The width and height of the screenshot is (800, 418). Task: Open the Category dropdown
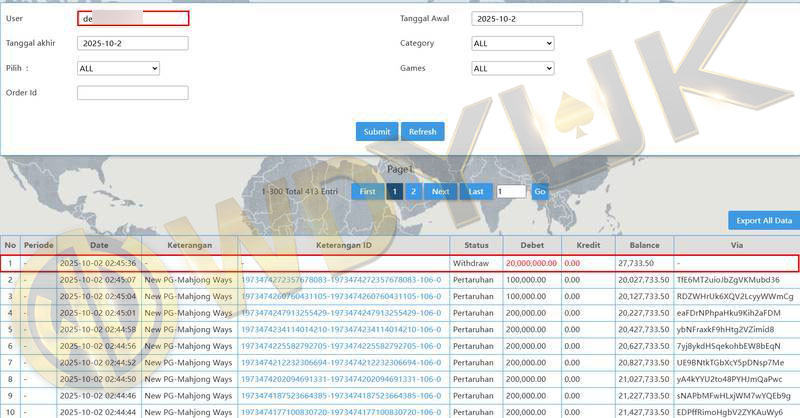coord(512,44)
